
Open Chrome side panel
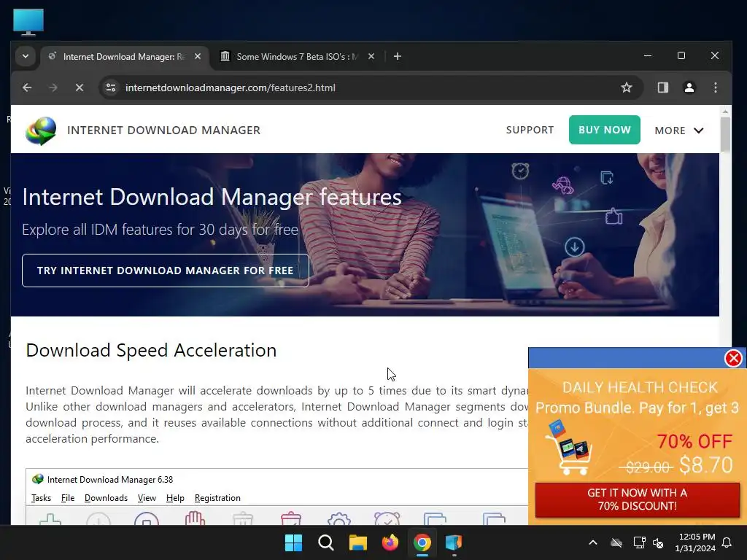[662, 87]
